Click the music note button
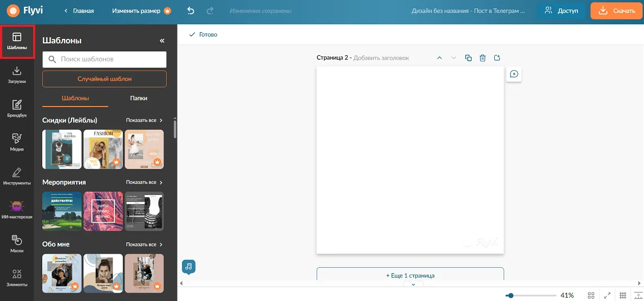 (189, 267)
